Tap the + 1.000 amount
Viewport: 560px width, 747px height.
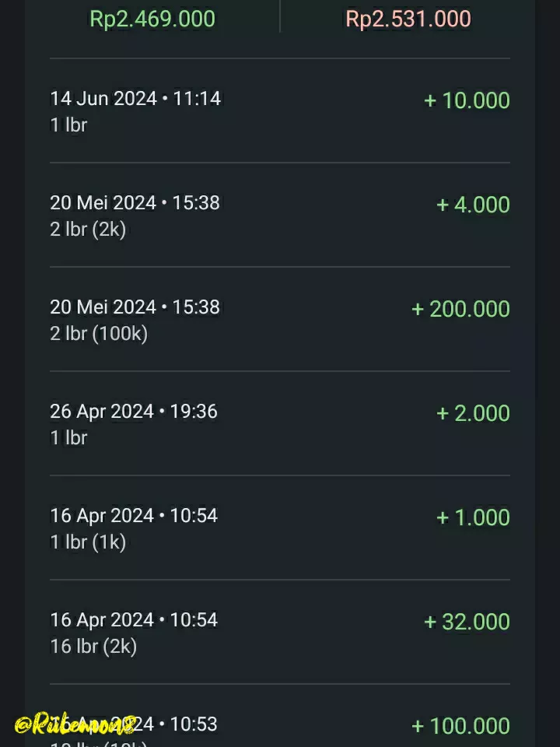[473, 517]
